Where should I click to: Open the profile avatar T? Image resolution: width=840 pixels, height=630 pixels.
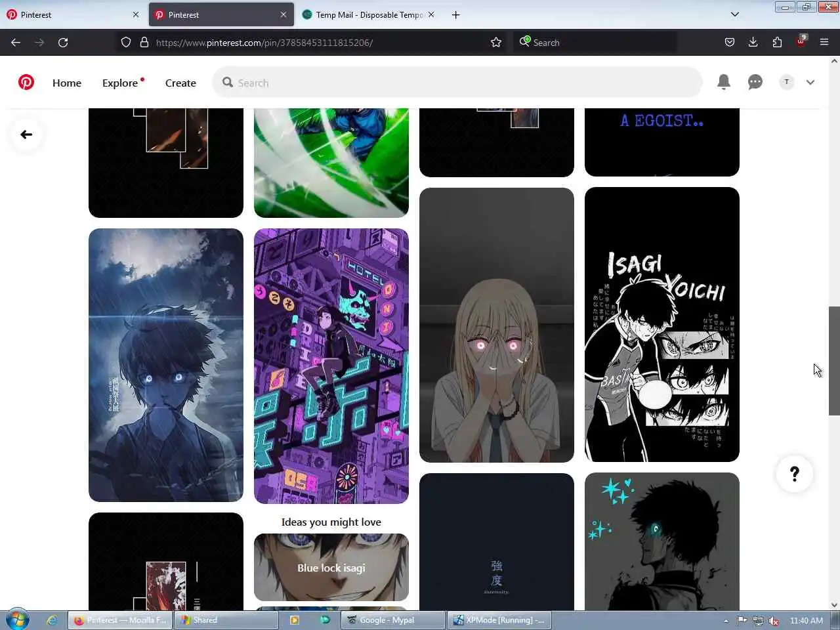tap(786, 82)
